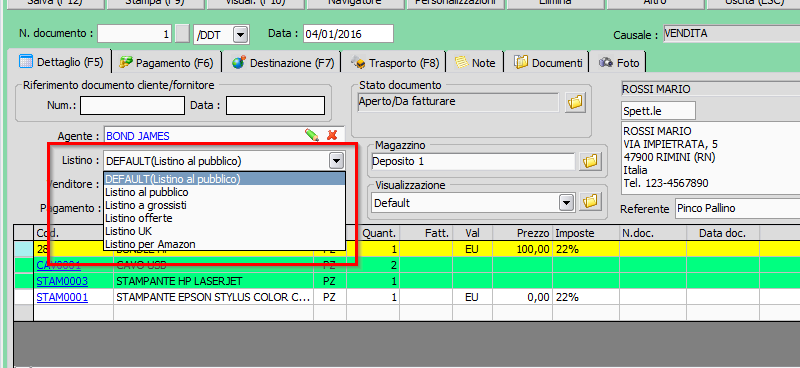Click the Agente field BOND JAMES

pos(204,136)
